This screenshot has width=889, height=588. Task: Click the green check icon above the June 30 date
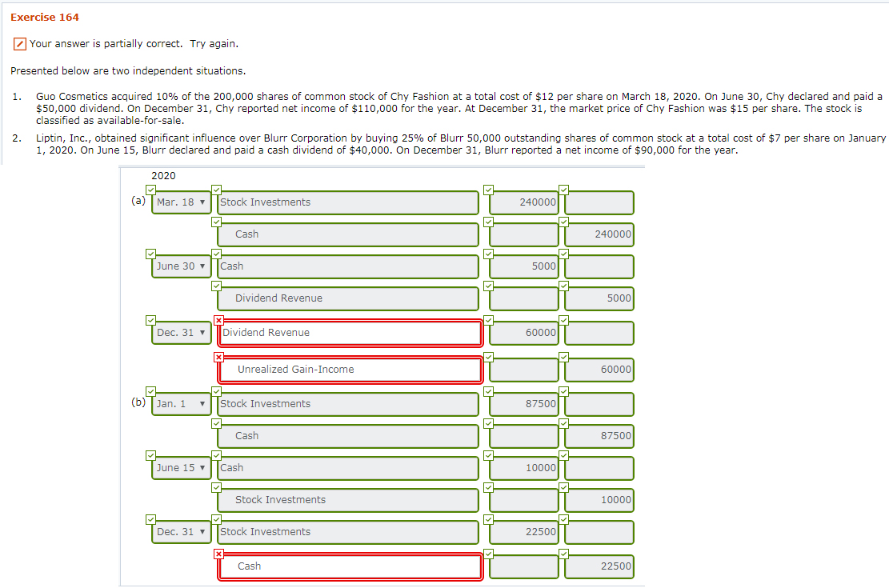coord(150,254)
